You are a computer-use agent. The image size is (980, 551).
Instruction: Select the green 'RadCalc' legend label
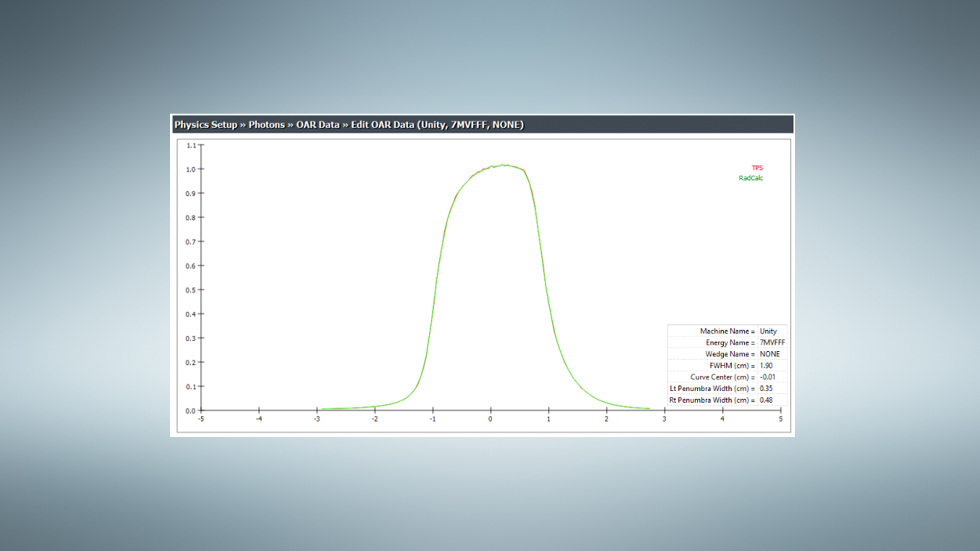pos(751,178)
